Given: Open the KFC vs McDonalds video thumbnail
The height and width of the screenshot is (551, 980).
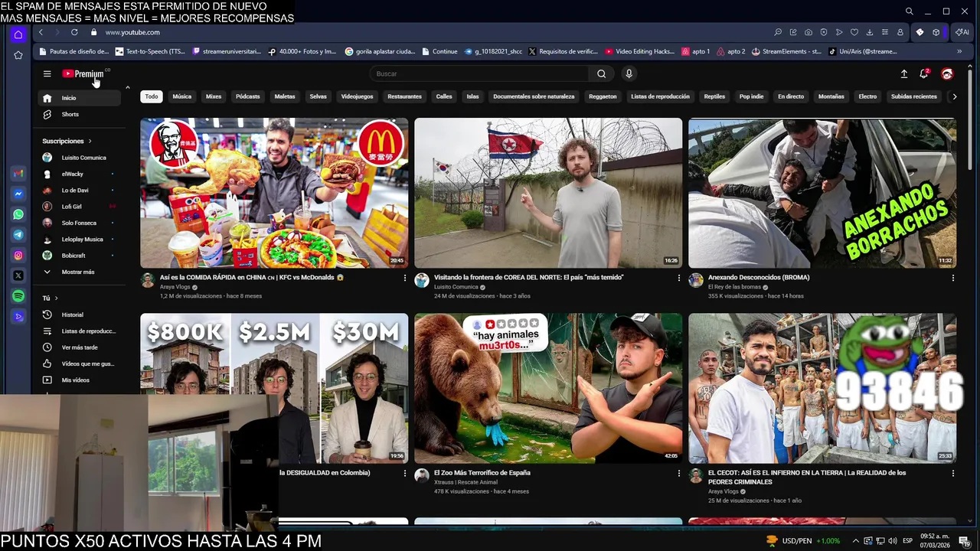Looking at the screenshot, I should 274,193.
